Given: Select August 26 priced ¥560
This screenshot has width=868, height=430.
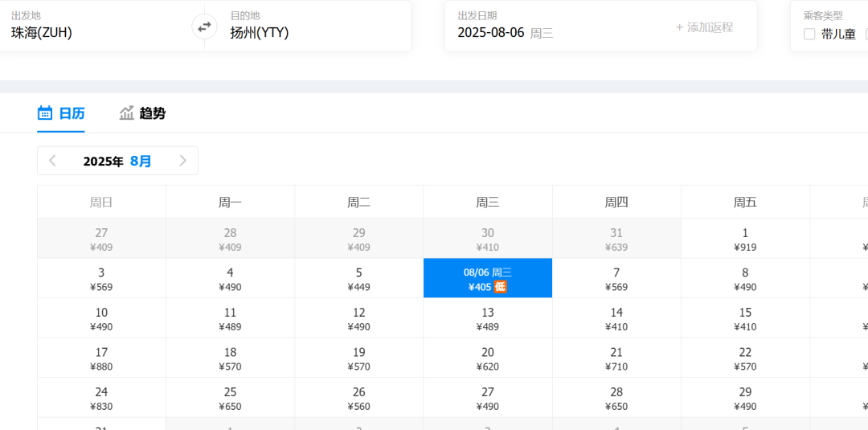Looking at the screenshot, I should (x=358, y=398).
